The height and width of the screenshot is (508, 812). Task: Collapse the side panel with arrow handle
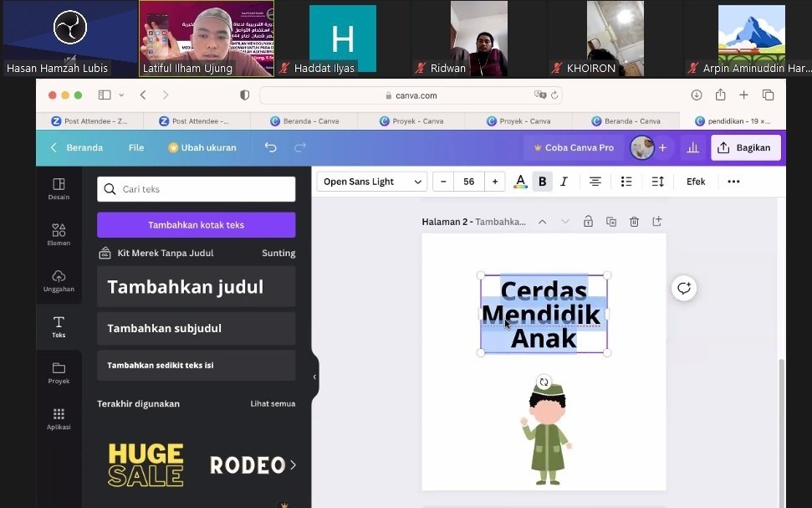[x=314, y=377]
